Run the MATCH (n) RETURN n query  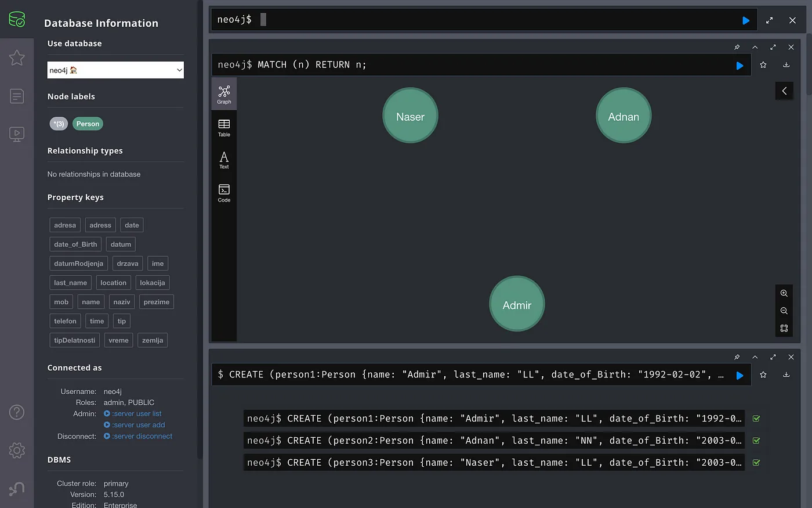[x=739, y=66]
